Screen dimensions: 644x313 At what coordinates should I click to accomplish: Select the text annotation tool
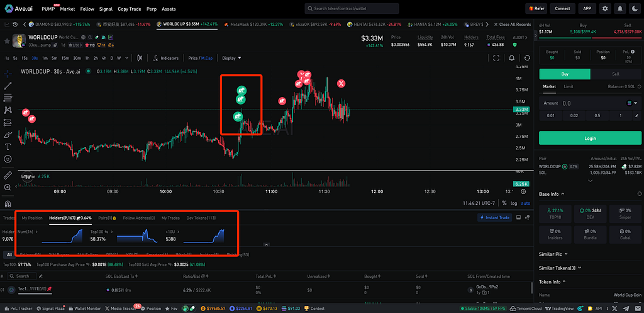click(x=8, y=146)
